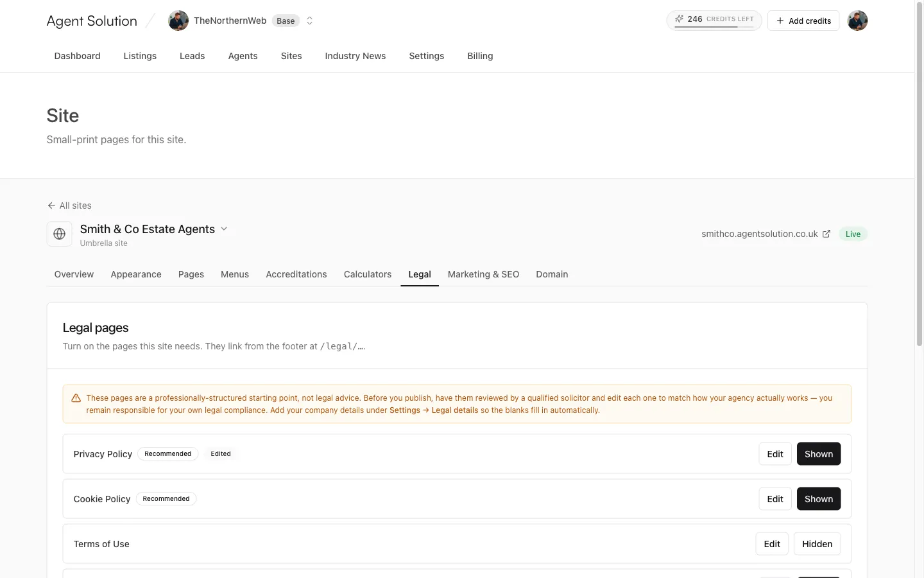Select the Legal tab
Screen dimensions: 924x578
coord(420,274)
